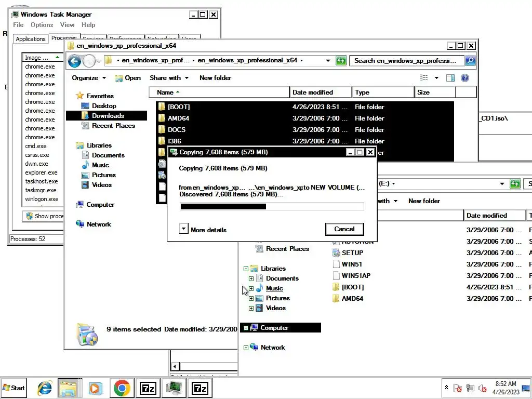Click Open in the front Explorer toolbar
The image size is (532, 399).
[128, 78]
